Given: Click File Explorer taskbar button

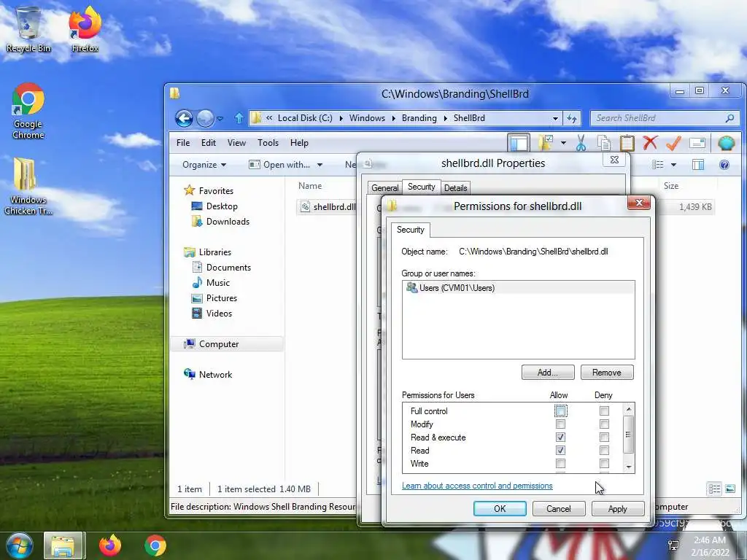Looking at the screenshot, I should coord(64,545).
